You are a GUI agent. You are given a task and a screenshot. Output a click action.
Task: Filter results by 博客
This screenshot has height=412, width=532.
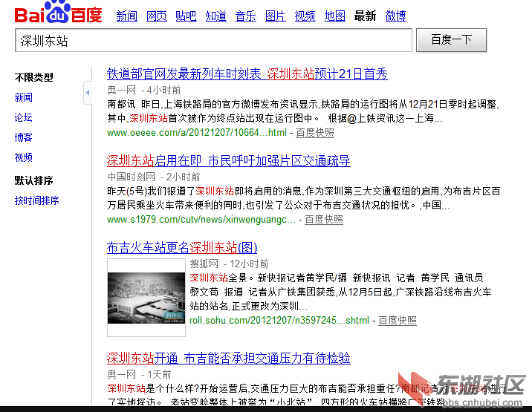coord(24,137)
